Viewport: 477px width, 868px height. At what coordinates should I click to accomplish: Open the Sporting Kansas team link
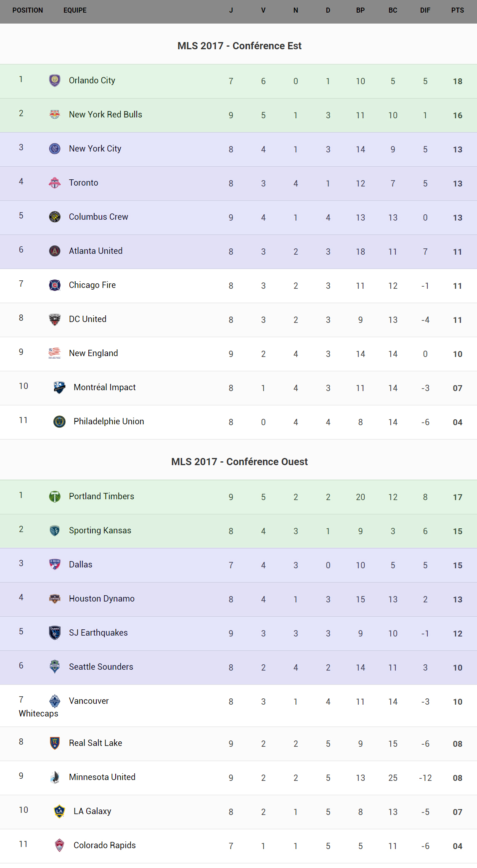click(x=100, y=530)
